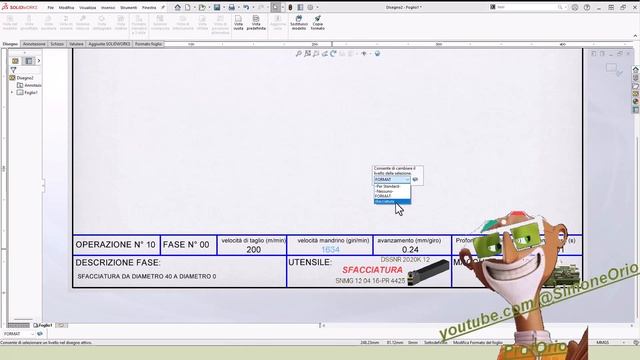This screenshot has width=640, height=360.
Task: Open the Inserisci menu
Action: tap(108, 8)
